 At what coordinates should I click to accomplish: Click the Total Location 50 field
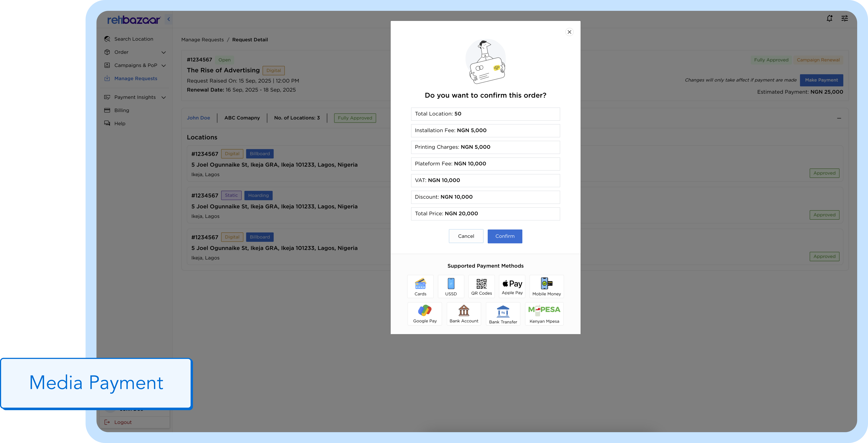(486, 114)
